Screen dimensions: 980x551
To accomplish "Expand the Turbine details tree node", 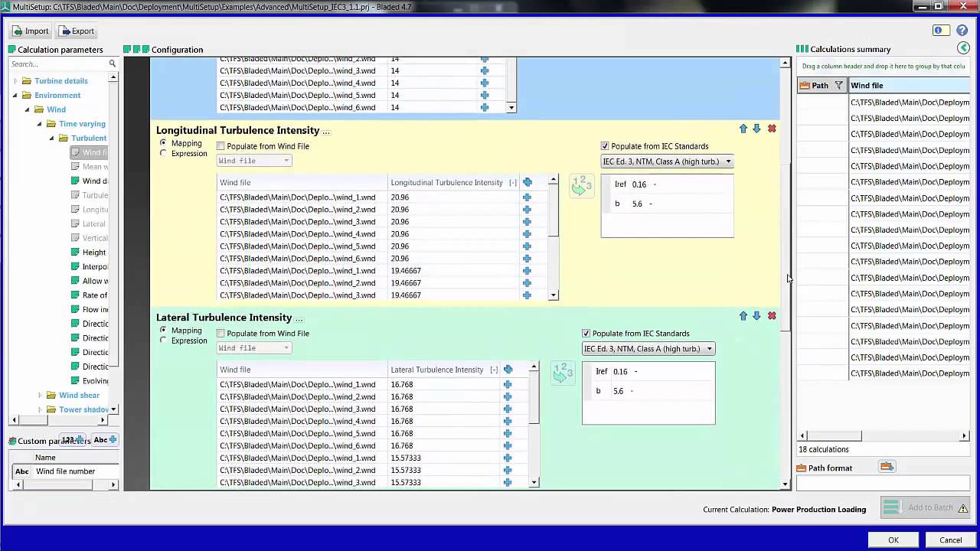I will click(15, 81).
